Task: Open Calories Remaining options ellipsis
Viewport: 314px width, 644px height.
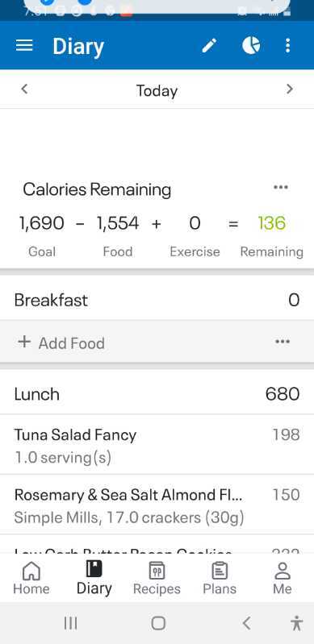Action: [x=281, y=187]
